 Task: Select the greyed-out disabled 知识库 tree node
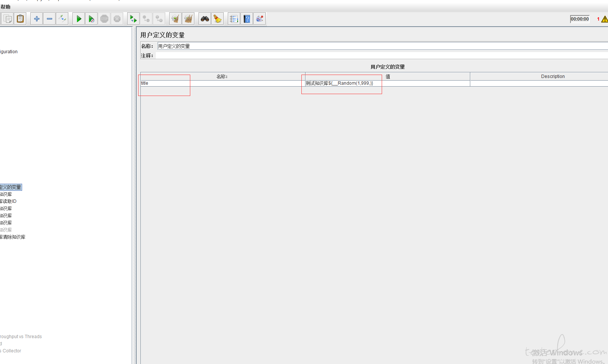(x=6, y=230)
